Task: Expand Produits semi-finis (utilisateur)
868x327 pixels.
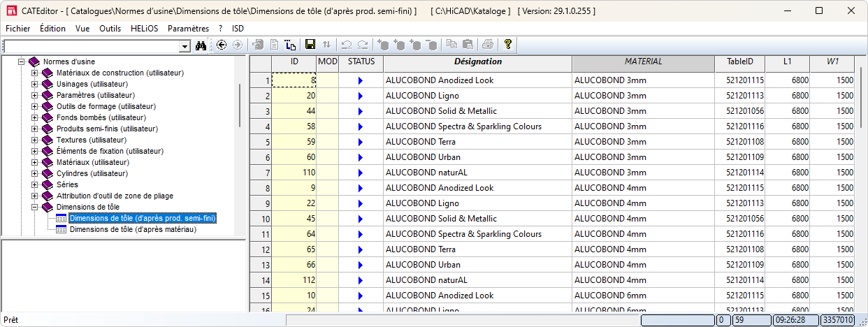Action: 34,129
